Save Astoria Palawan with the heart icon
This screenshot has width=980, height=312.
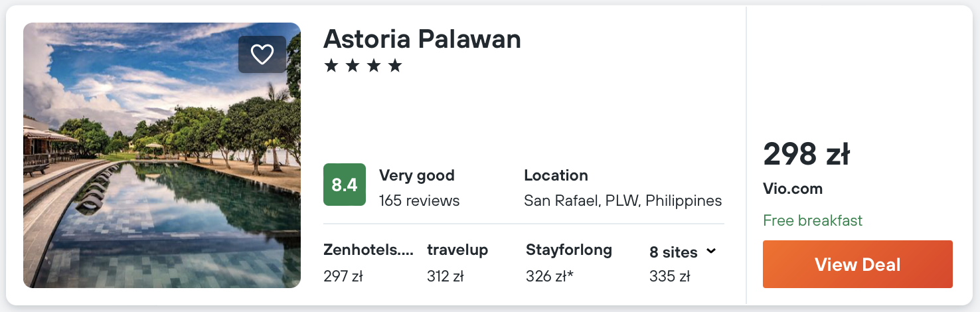click(262, 54)
